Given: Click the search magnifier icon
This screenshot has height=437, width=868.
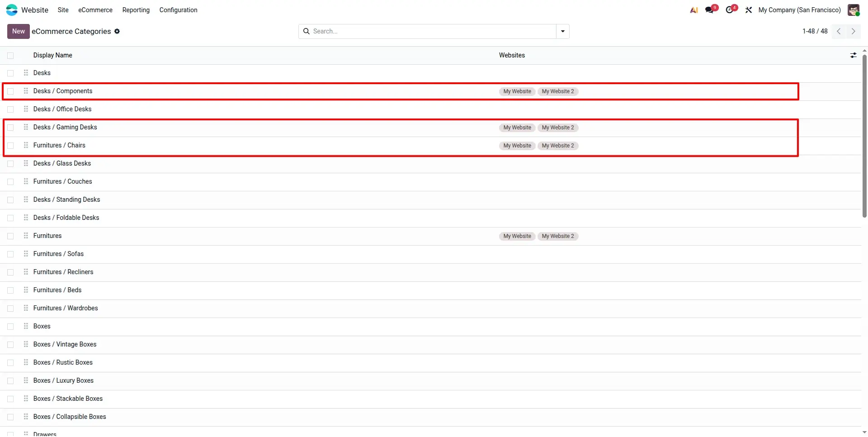Looking at the screenshot, I should pos(306,31).
